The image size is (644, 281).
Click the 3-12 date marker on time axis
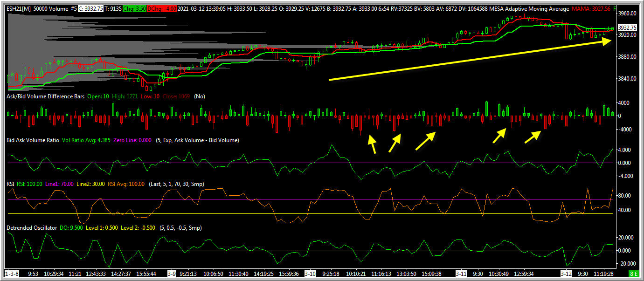566,274
